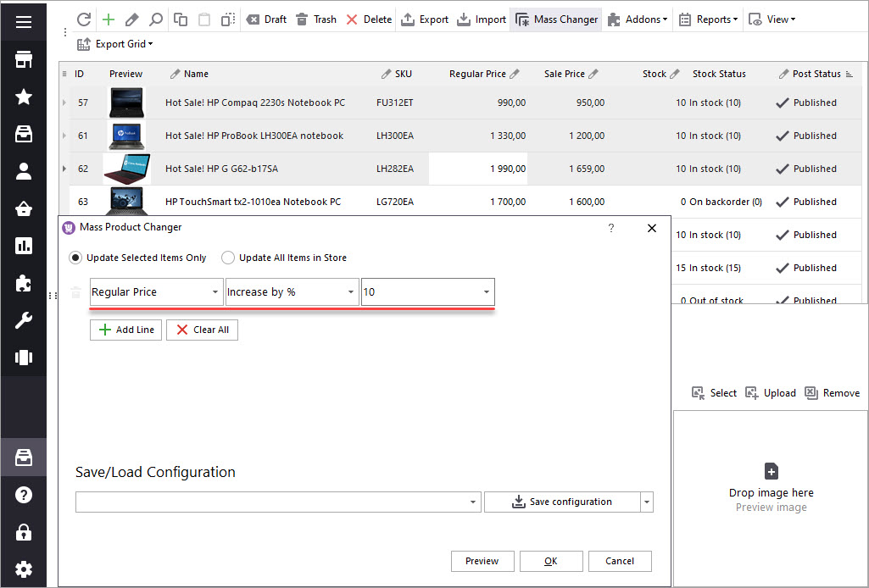This screenshot has width=869, height=588.
Task: Open the customers person icon in the sidebar
Action: pyautogui.click(x=24, y=171)
